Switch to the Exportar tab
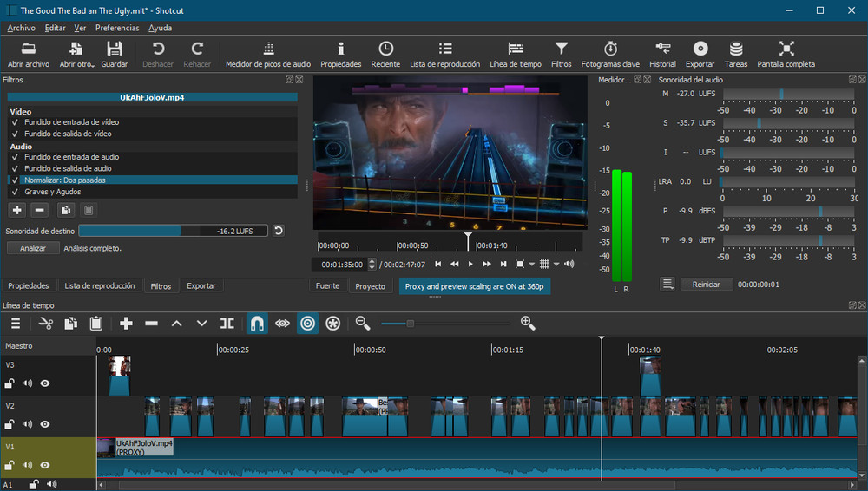Screen dimensions: 868x491 click(201, 285)
